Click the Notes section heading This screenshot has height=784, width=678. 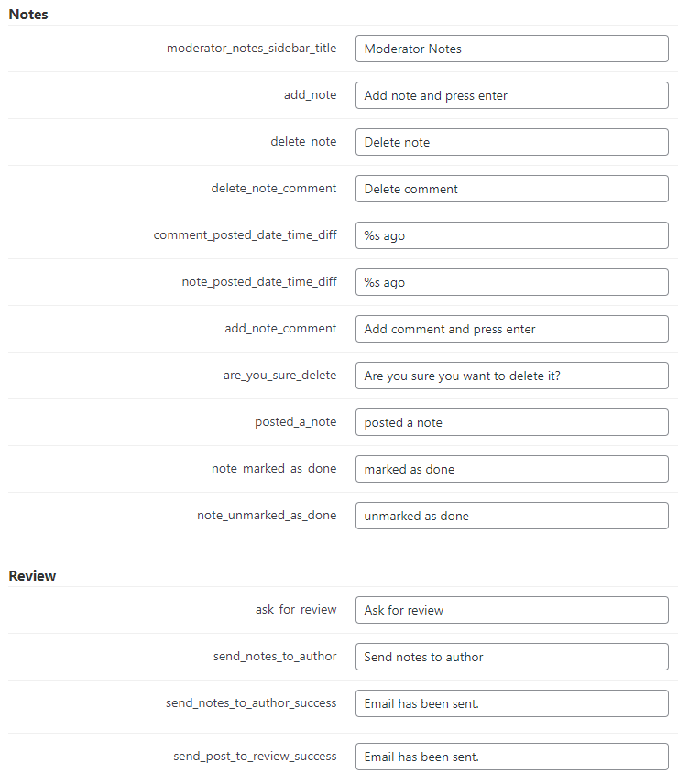coord(28,15)
